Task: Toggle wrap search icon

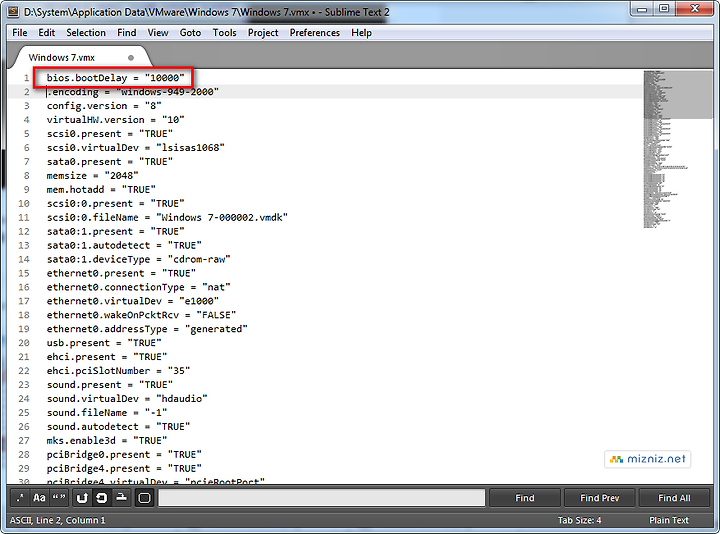Action: [102, 498]
